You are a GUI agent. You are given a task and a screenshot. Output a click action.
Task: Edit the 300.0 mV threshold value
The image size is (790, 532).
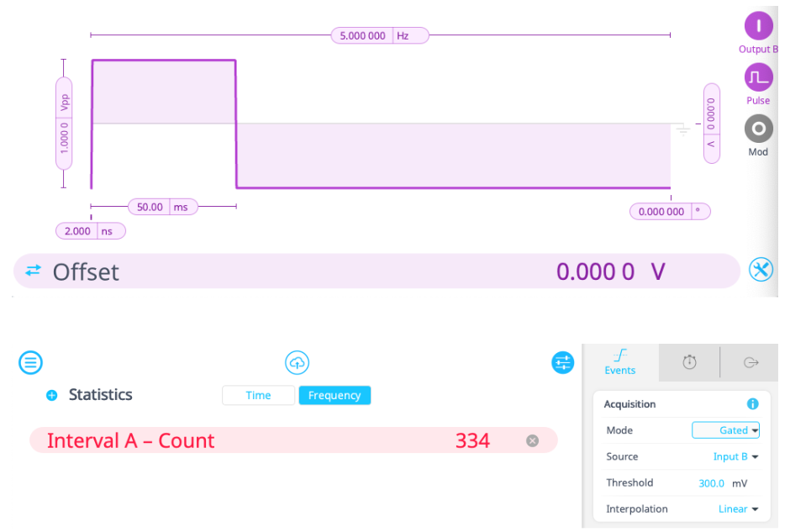(711, 483)
